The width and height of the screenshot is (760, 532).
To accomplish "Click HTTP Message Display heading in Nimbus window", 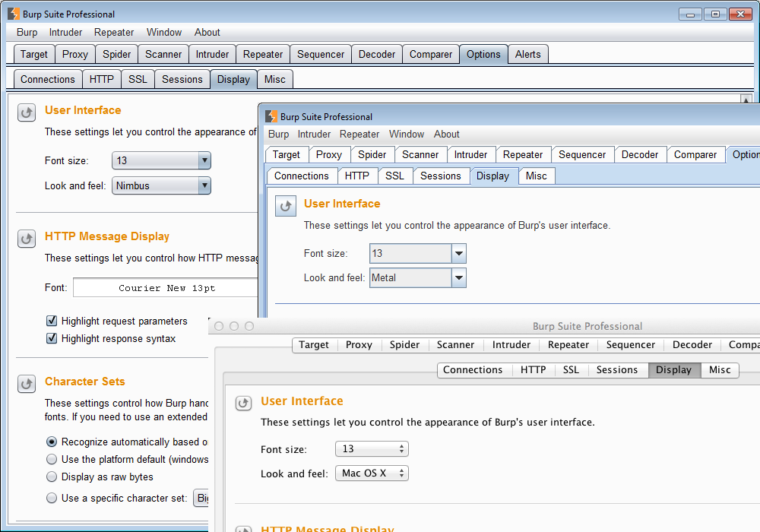I will click(107, 236).
